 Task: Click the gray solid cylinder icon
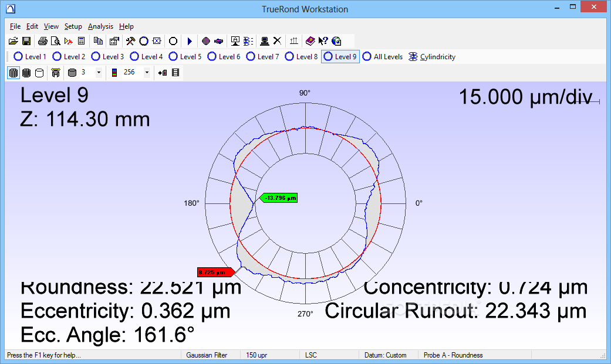(x=72, y=73)
